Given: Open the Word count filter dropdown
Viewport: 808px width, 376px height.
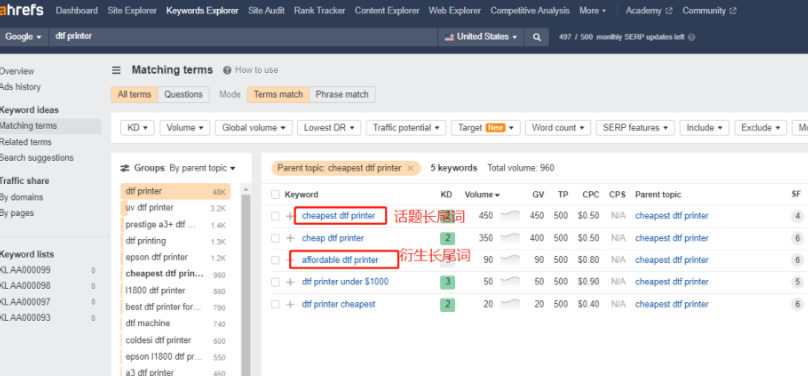Looking at the screenshot, I should tap(558, 128).
